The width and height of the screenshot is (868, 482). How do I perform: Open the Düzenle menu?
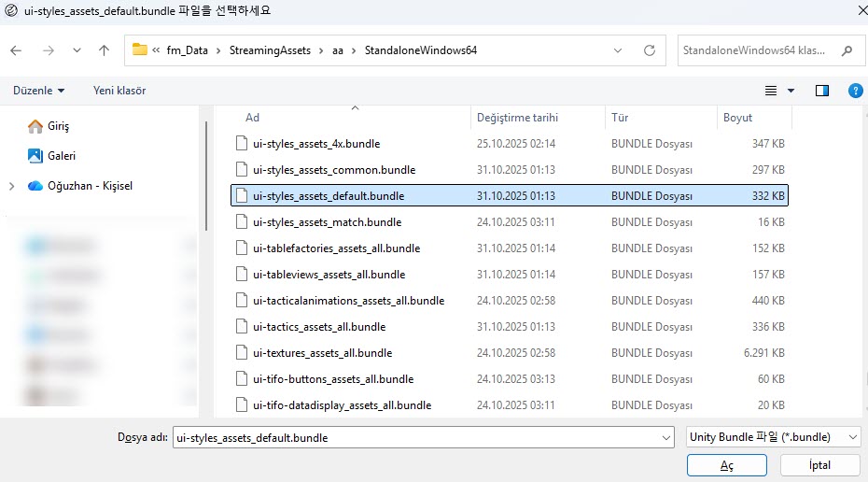click(x=38, y=91)
